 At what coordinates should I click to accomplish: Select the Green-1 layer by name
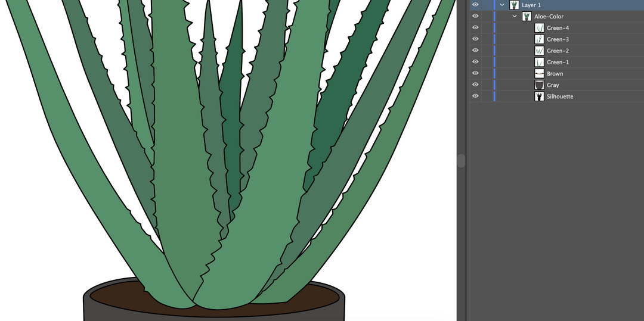coord(558,62)
